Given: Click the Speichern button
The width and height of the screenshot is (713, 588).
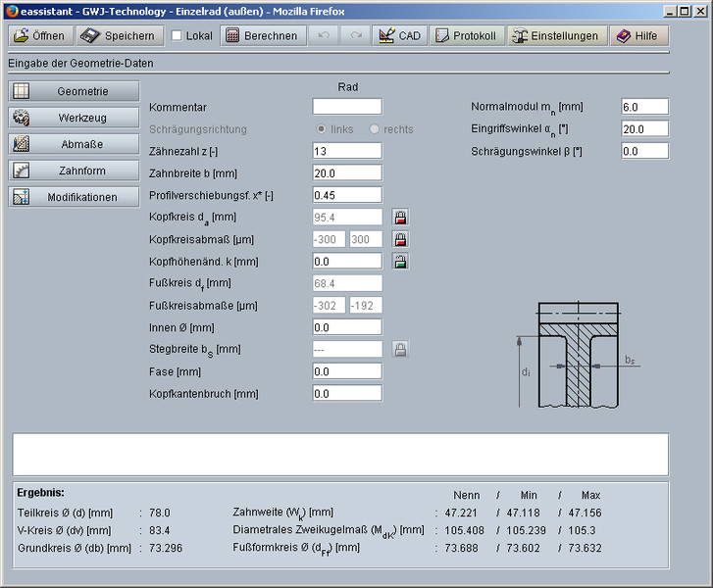Looking at the screenshot, I should pos(118,35).
